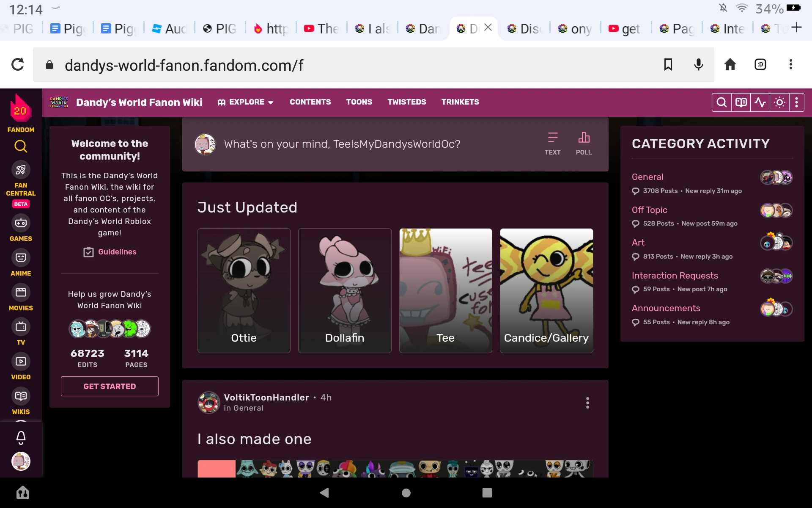Bookmark this page in the browser
Image resolution: width=812 pixels, height=508 pixels.
coord(668,64)
